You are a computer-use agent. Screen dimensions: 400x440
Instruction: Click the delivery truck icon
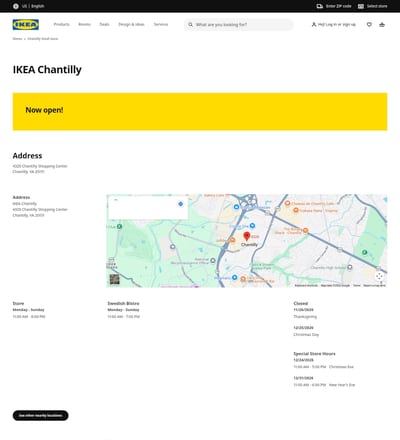(320, 6)
